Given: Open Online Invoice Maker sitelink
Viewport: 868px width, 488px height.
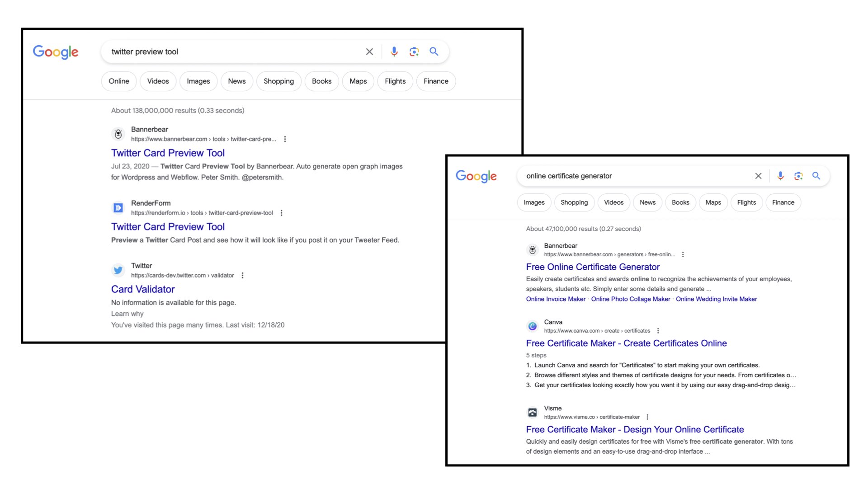Looking at the screenshot, I should point(555,299).
